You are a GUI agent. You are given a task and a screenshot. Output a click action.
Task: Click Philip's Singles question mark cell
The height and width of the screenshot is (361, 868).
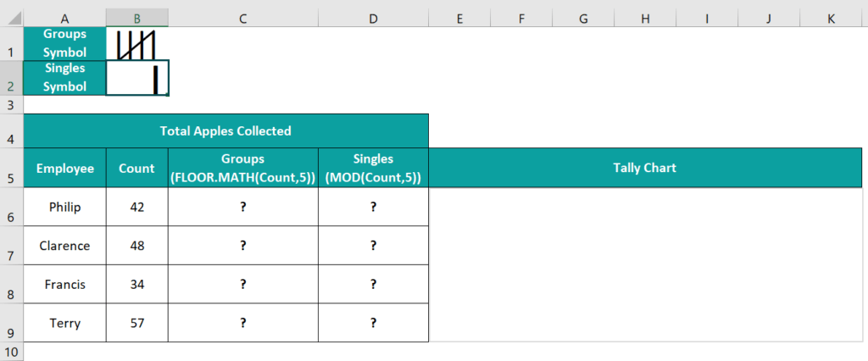click(373, 207)
